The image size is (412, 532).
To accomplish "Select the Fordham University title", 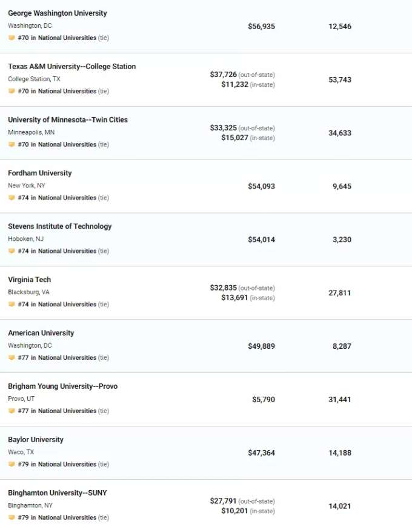I will [39, 173].
